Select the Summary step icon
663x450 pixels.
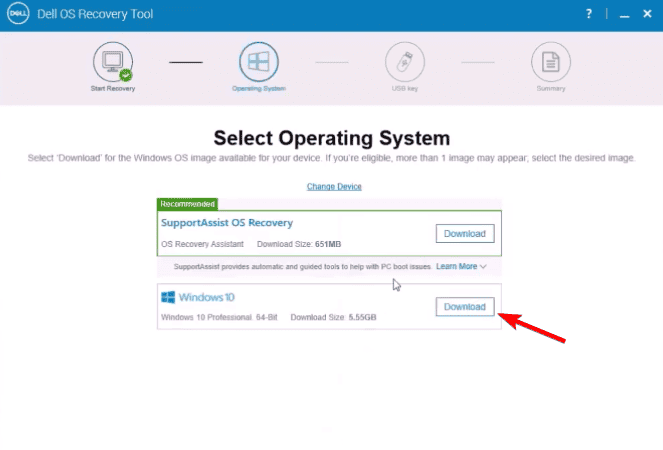point(551,62)
